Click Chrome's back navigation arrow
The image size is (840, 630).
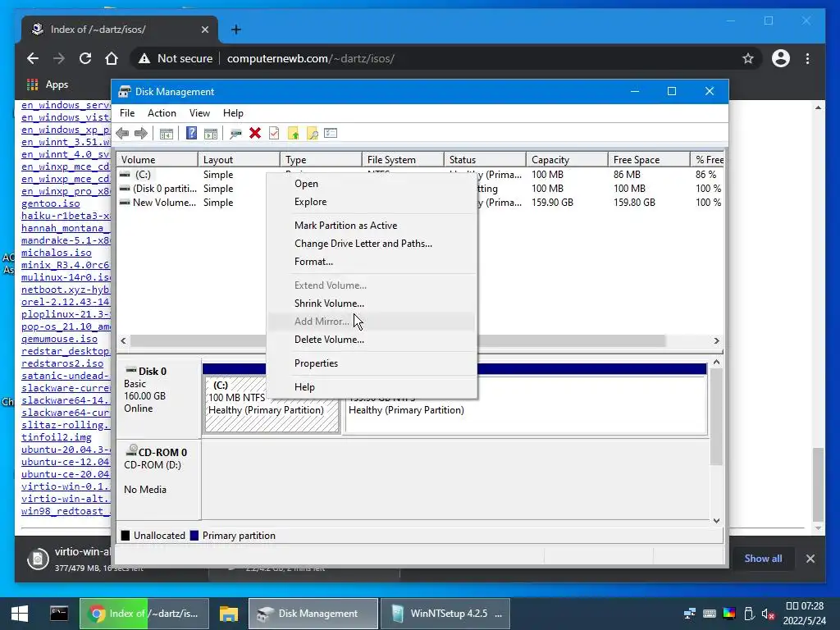pyautogui.click(x=33, y=58)
